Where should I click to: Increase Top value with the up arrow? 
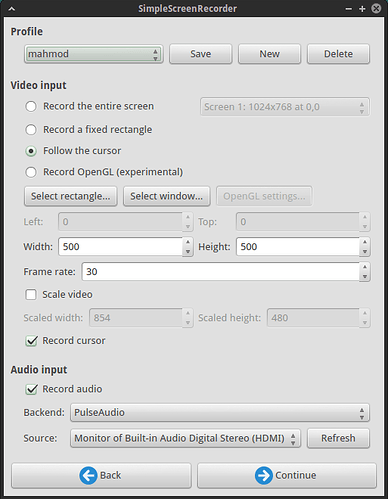click(365, 217)
